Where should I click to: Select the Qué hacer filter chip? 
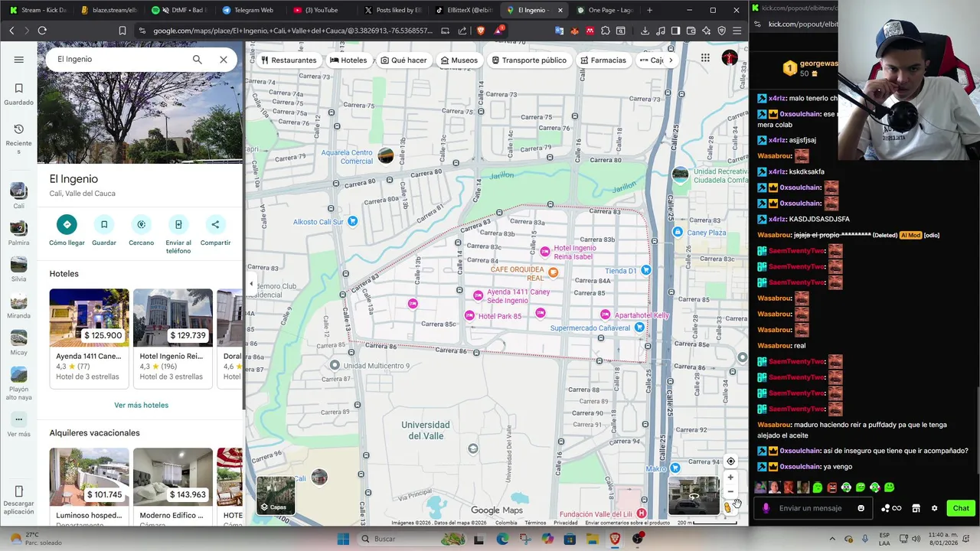(x=403, y=60)
